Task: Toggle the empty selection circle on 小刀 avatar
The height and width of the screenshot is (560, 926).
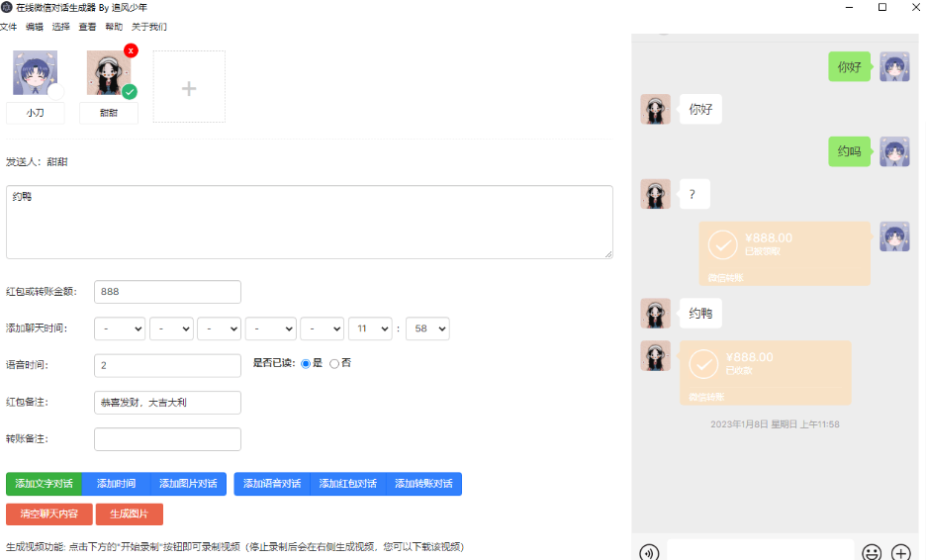Action: coord(56,92)
